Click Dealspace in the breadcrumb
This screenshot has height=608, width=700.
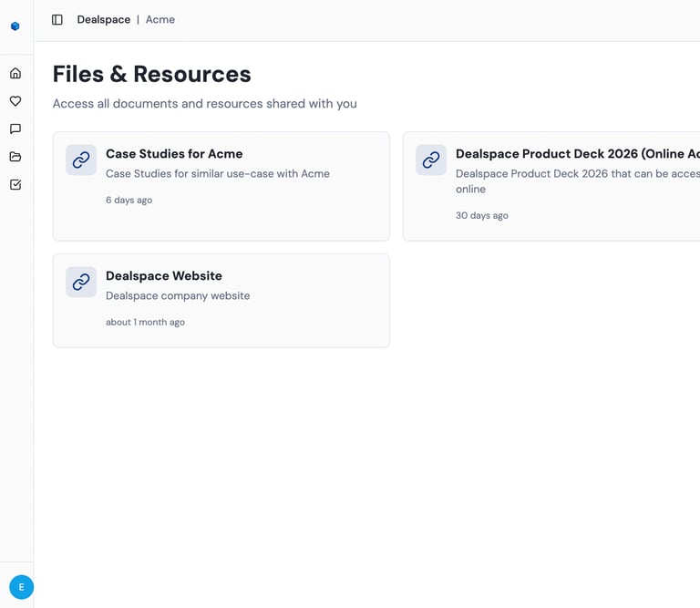[x=104, y=20]
